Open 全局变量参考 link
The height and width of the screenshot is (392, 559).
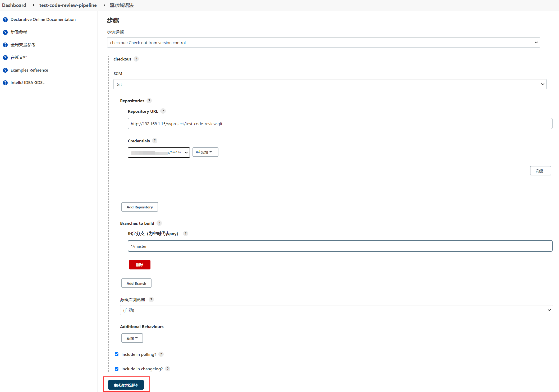click(23, 45)
